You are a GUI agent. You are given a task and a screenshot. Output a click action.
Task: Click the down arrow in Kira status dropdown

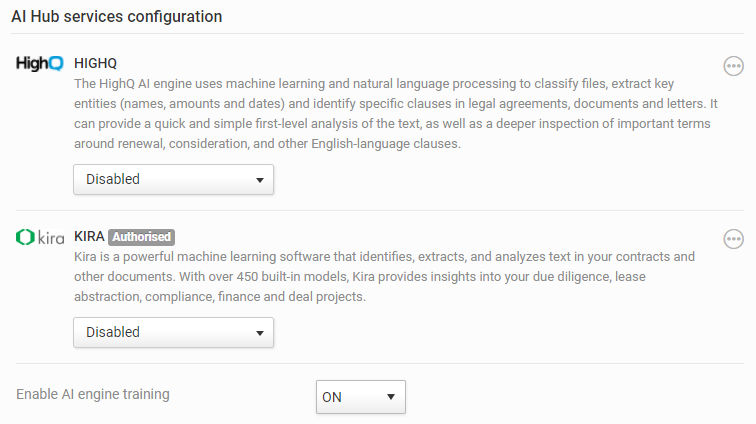pos(259,332)
